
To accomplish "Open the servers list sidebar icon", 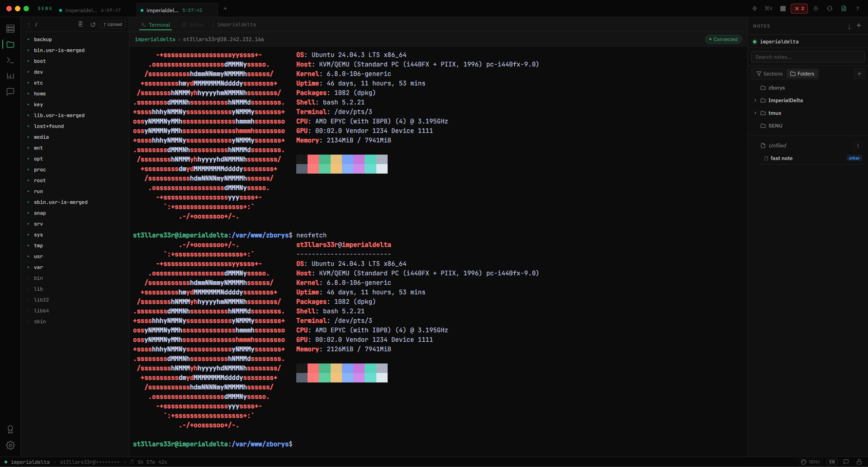I will coord(10,29).
